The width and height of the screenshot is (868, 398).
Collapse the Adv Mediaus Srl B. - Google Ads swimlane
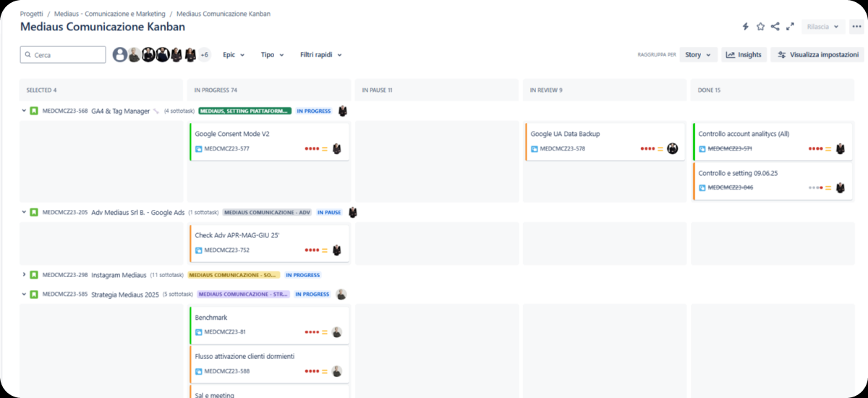tap(24, 213)
